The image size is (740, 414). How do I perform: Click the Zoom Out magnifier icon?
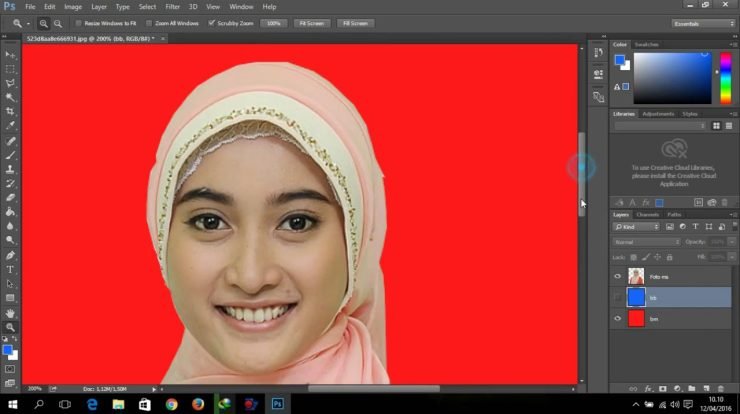[57, 22]
